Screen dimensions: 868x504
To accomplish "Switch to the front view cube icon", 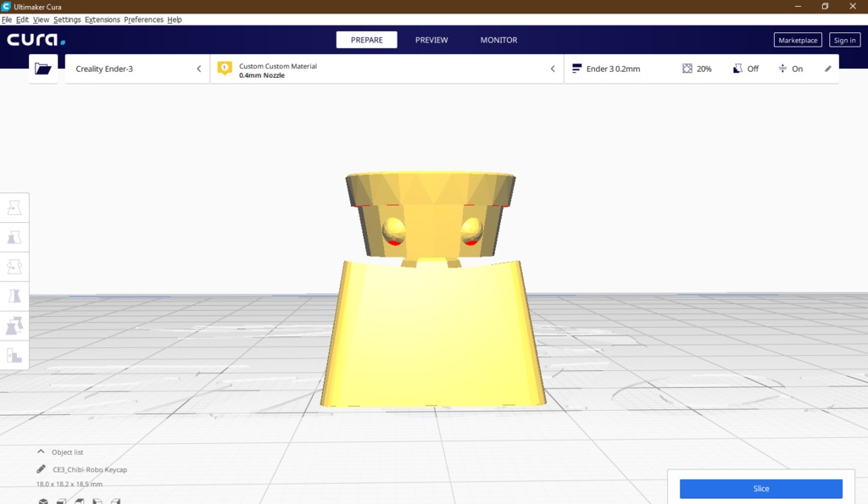I will tap(61, 501).
